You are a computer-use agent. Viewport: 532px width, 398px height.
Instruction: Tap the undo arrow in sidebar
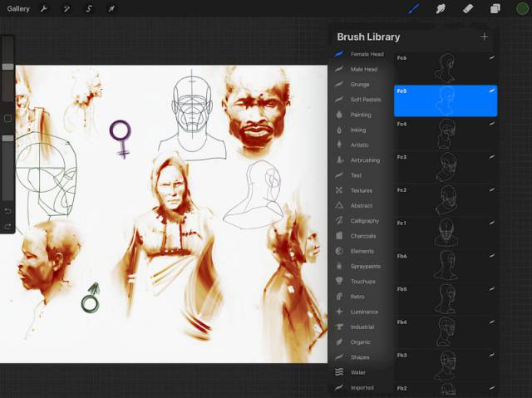tap(7, 211)
